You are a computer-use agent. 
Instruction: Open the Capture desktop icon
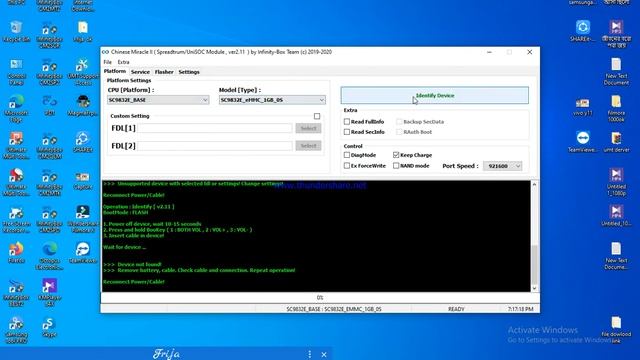tap(82, 180)
